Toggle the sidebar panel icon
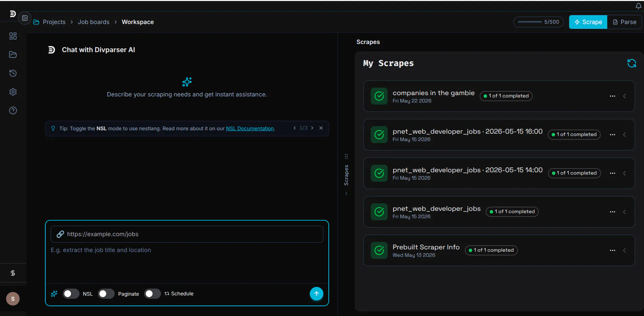 25,18
